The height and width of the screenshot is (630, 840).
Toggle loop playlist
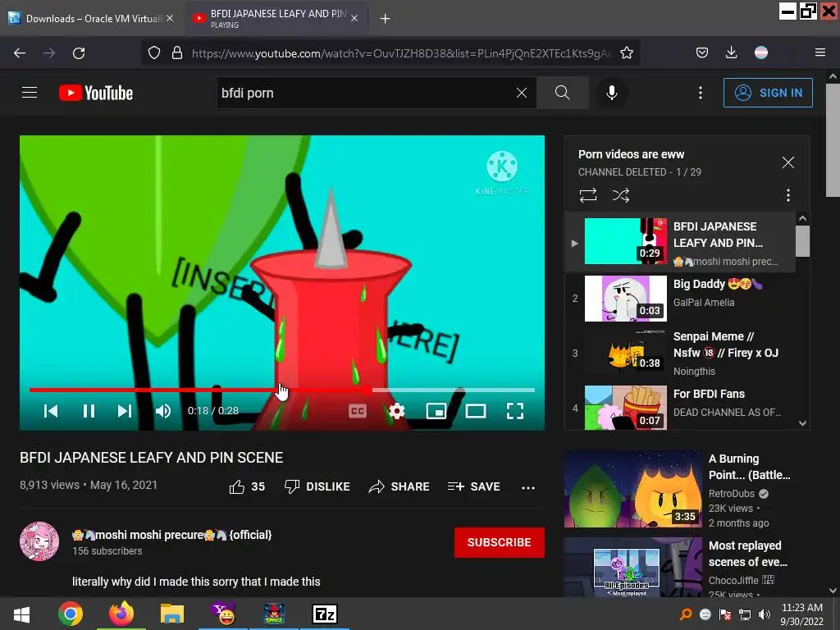click(x=587, y=195)
